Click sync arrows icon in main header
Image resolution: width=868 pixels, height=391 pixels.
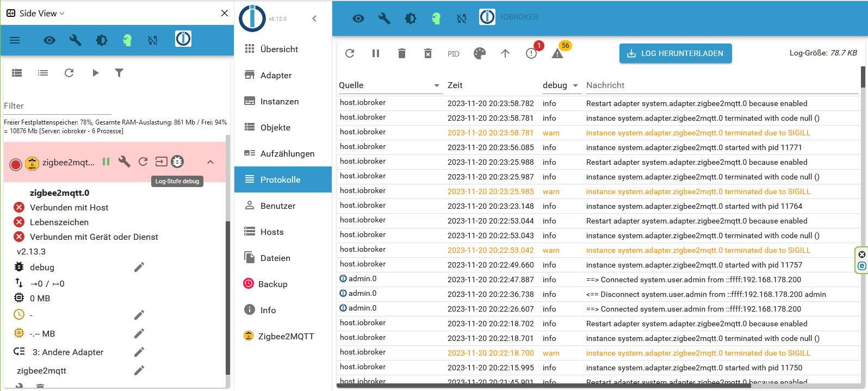pos(462,18)
